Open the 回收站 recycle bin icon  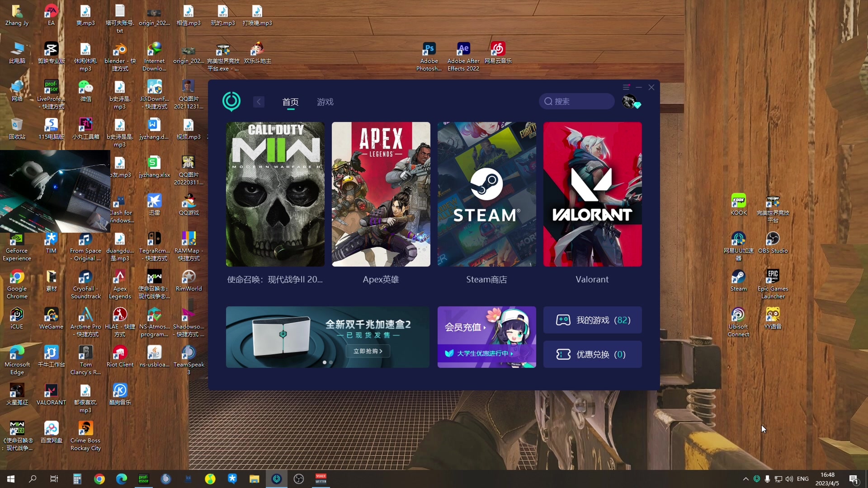(x=17, y=129)
